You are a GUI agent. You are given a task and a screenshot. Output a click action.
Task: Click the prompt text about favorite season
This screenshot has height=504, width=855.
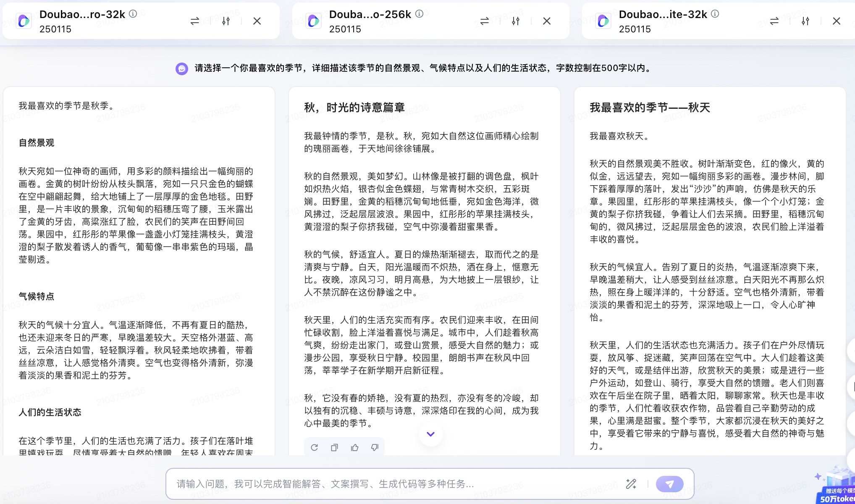(423, 68)
